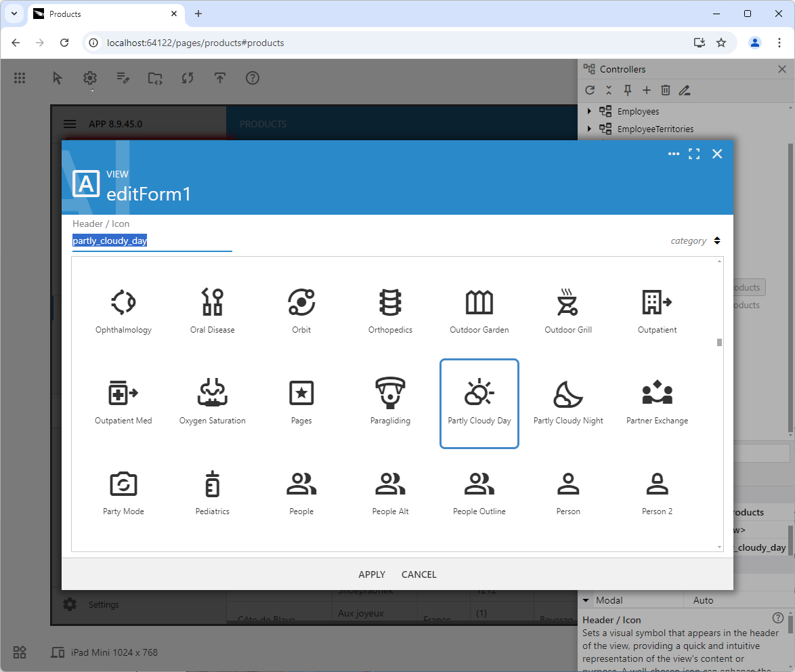
Task: Pin the Controllers panel
Action: 627,89
